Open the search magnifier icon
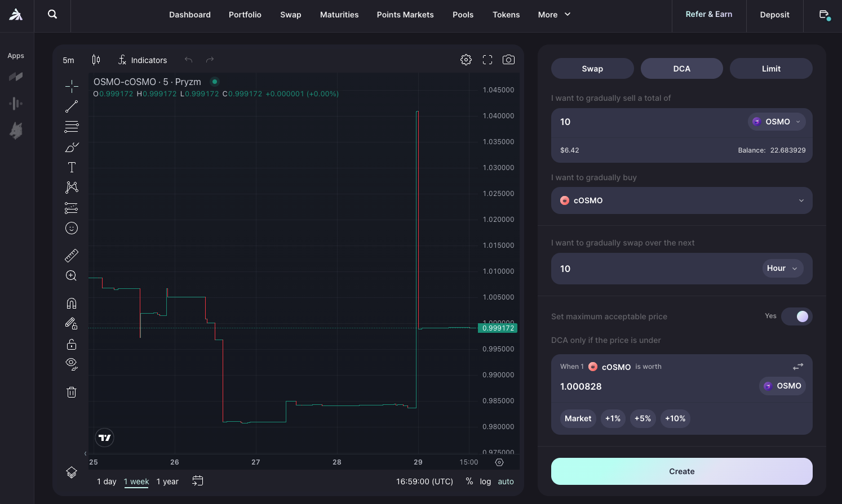The width and height of the screenshot is (842, 504). click(52, 14)
